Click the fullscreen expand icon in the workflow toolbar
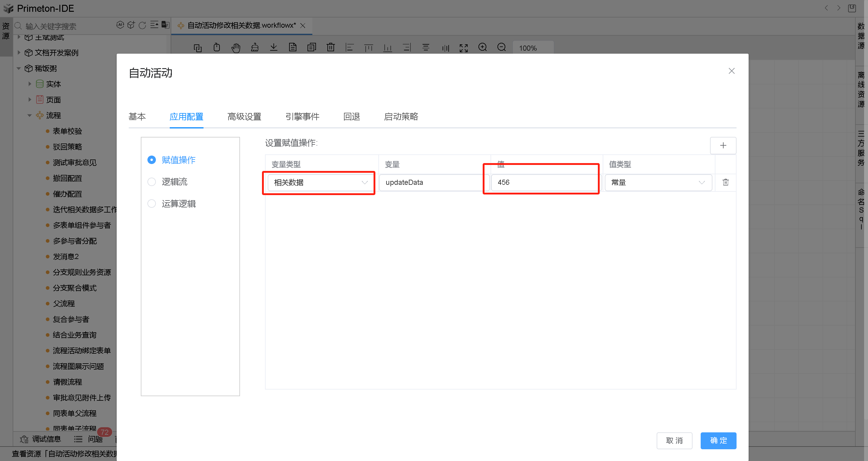This screenshot has height=461, width=868. click(464, 48)
